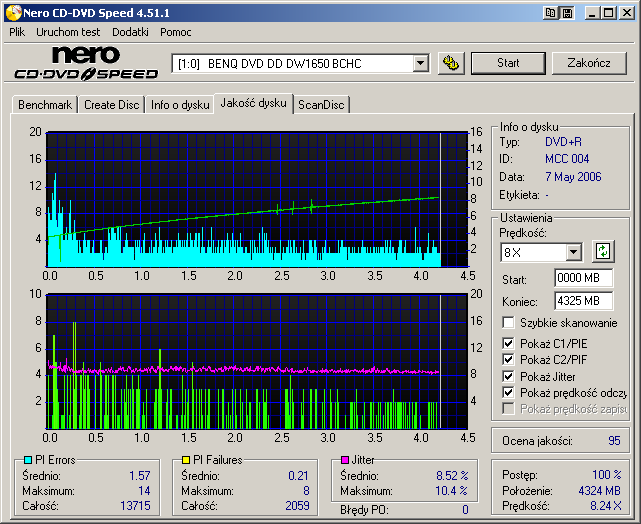The image size is (641, 524).
Task: Expand the Prędkość 8X speed dropdown
Action: coord(574,252)
